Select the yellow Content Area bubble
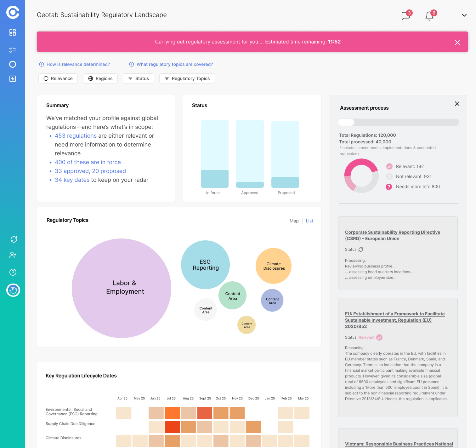The width and height of the screenshot is (476, 448). coord(246,325)
